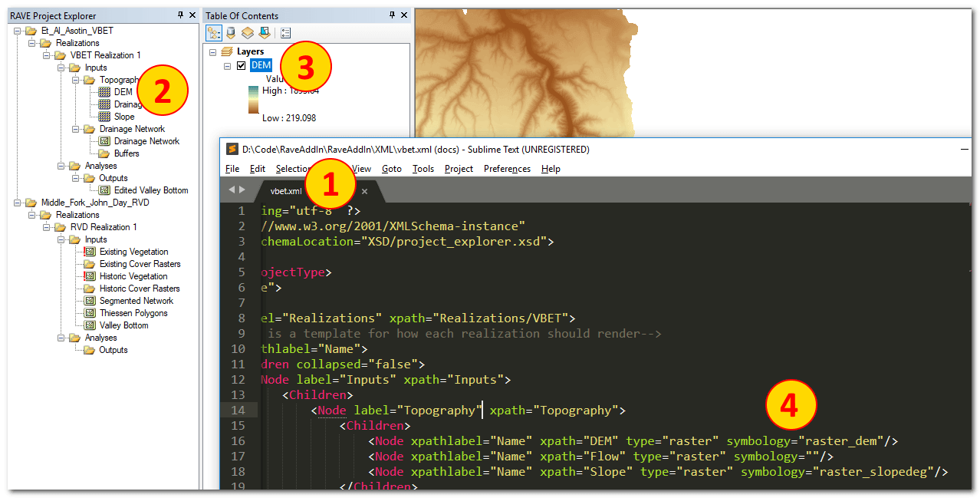This screenshot has width=980, height=498.
Task: Open Sublime Text View menu
Action: tap(362, 169)
